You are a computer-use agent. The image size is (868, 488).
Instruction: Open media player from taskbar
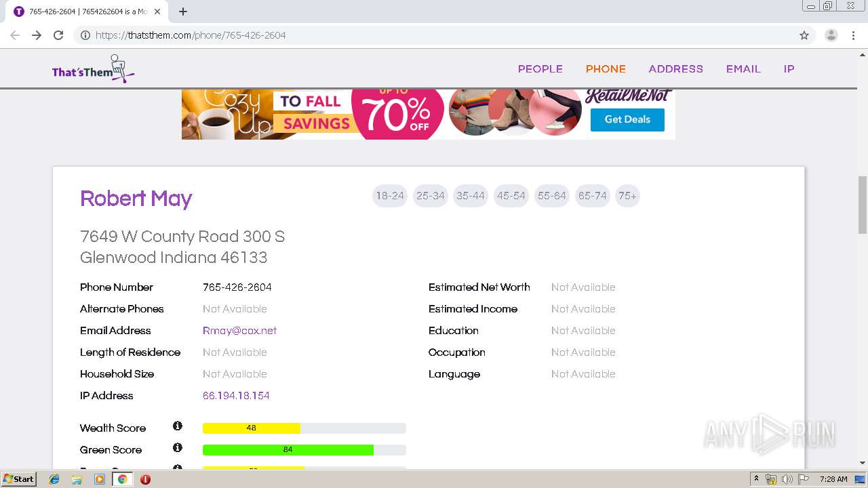(x=100, y=479)
